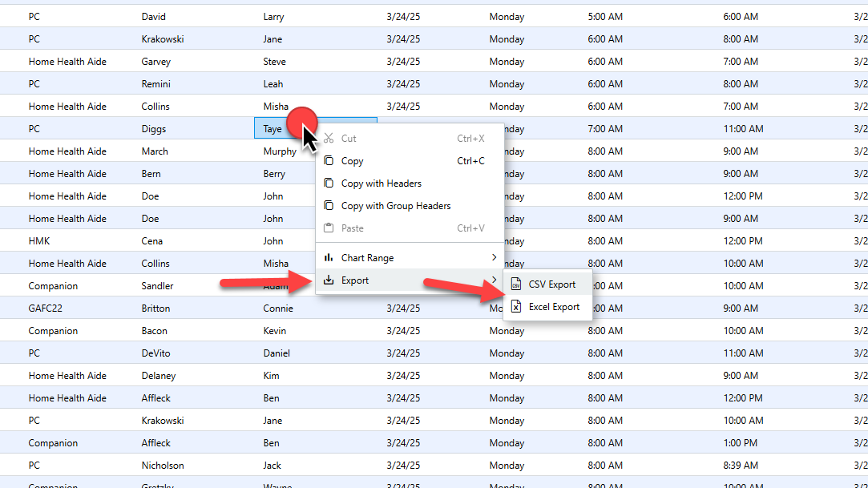
Task: Select the Krakowski cell in second row
Action: pyautogui.click(x=165, y=39)
